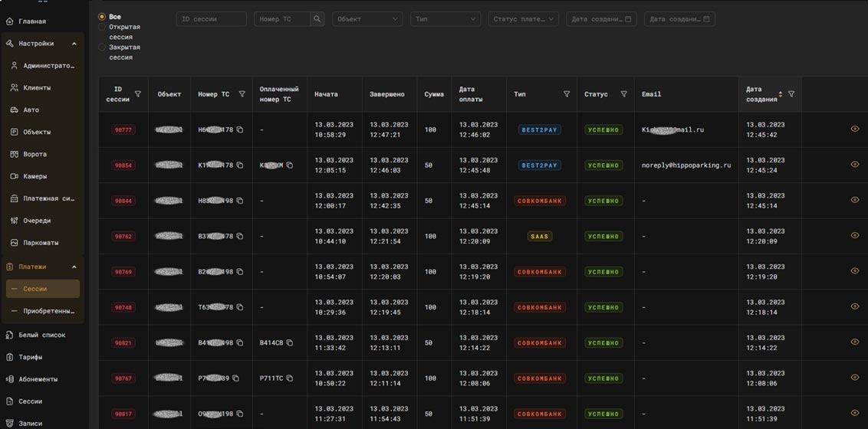Open Статус платежа dropdown filter

click(x=523, y=19)
